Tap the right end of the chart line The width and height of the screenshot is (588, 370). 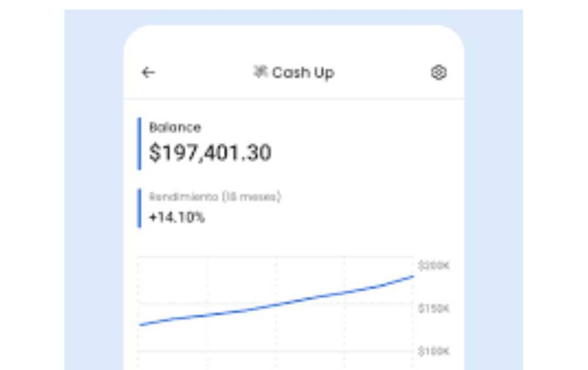click(413, 276)
